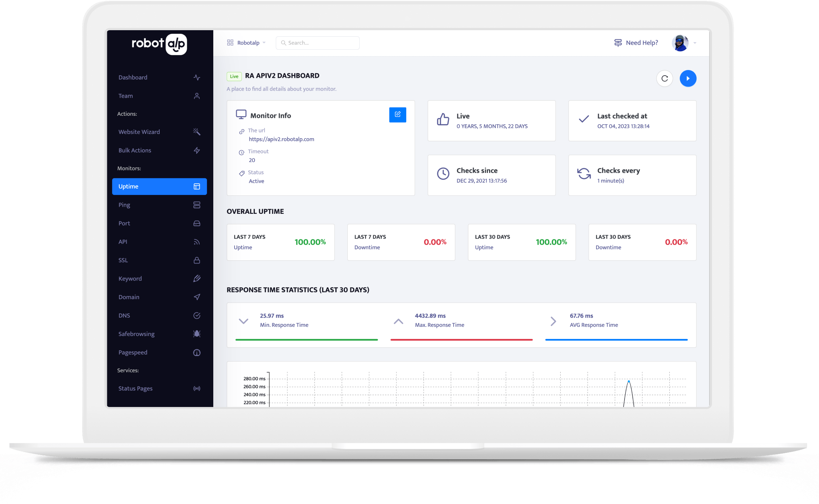Click the Port monitor icon
Viewport: 819px width, 504px height.
(197, 222)
